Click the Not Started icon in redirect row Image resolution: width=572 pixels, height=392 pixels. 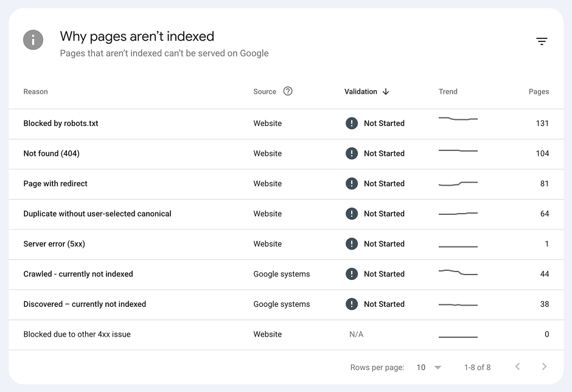click(x=352, y=184)
